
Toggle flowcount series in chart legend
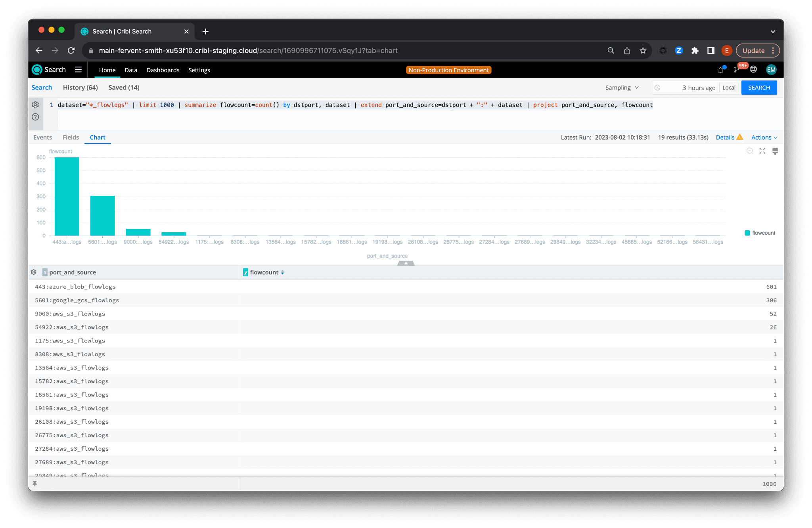click(760, 233)
